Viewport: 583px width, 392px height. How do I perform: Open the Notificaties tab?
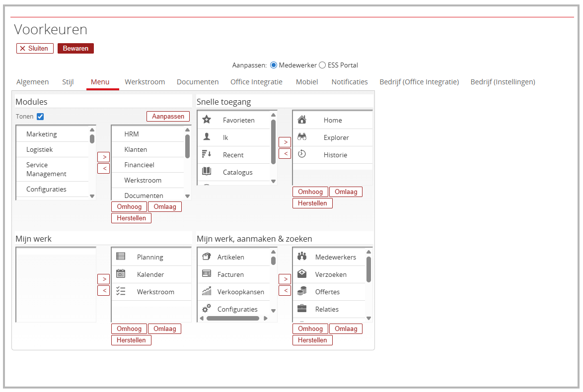click(x=350, y=82)
